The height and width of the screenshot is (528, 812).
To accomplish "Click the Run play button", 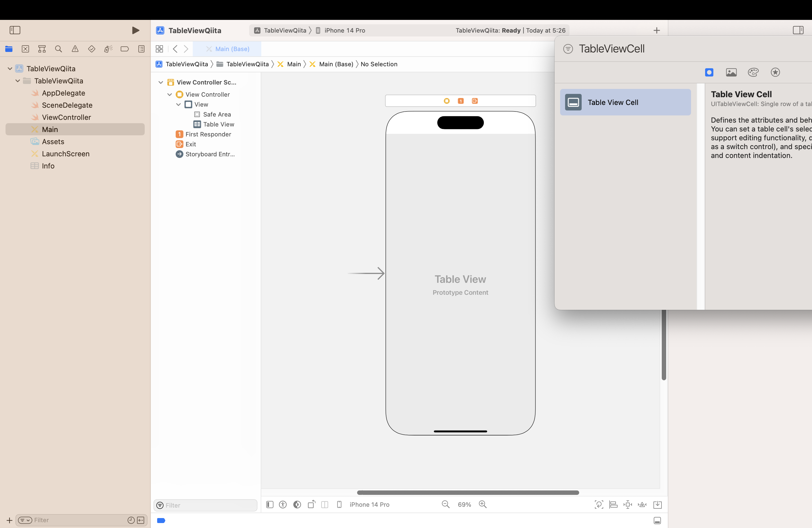I will coord(135,30).
